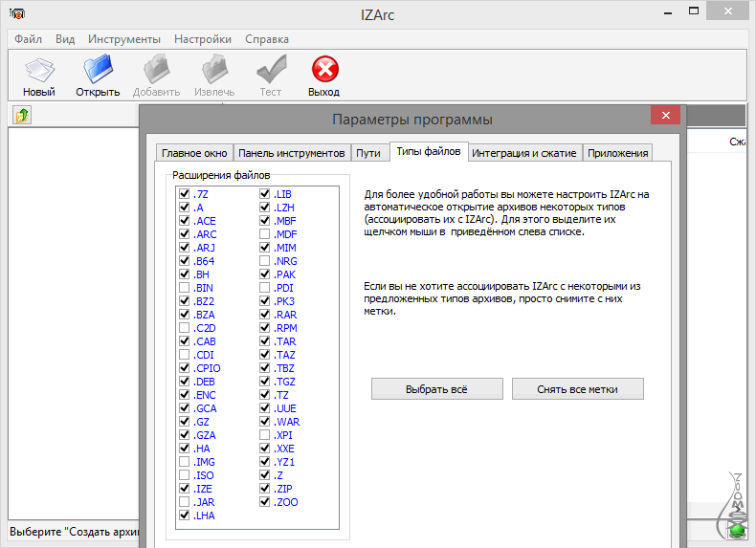Viewport: 756px width, 548px height.
Task: Enable the .MDF extension checkbox
Action: 265,234
